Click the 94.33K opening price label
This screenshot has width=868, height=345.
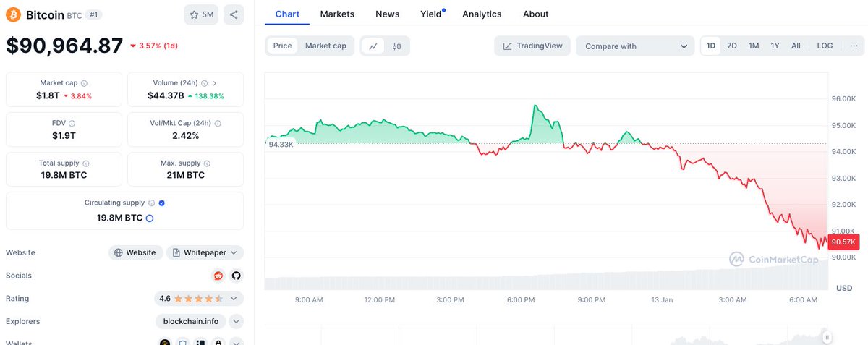coord(281,145)
